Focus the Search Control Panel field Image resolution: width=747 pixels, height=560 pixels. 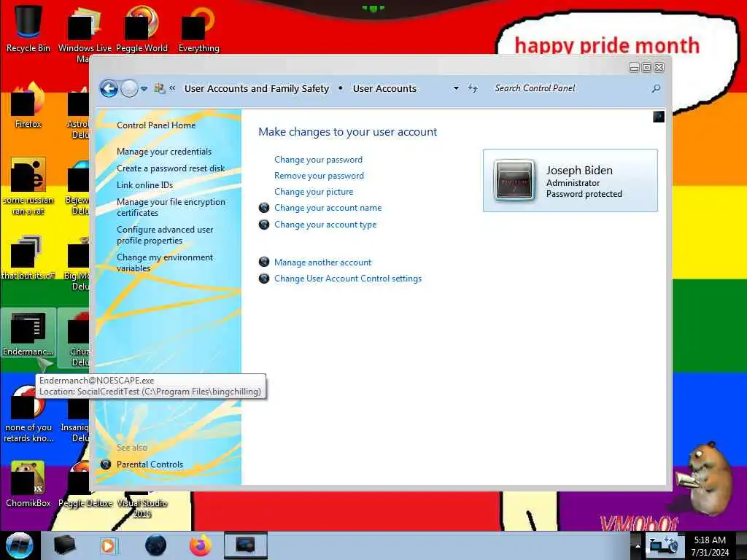(569, 88)
